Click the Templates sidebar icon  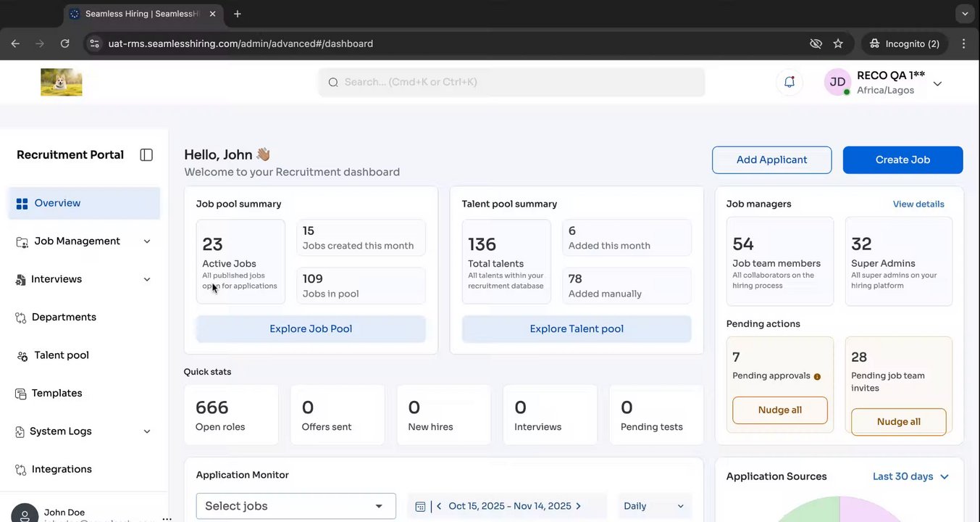point(21,394)
